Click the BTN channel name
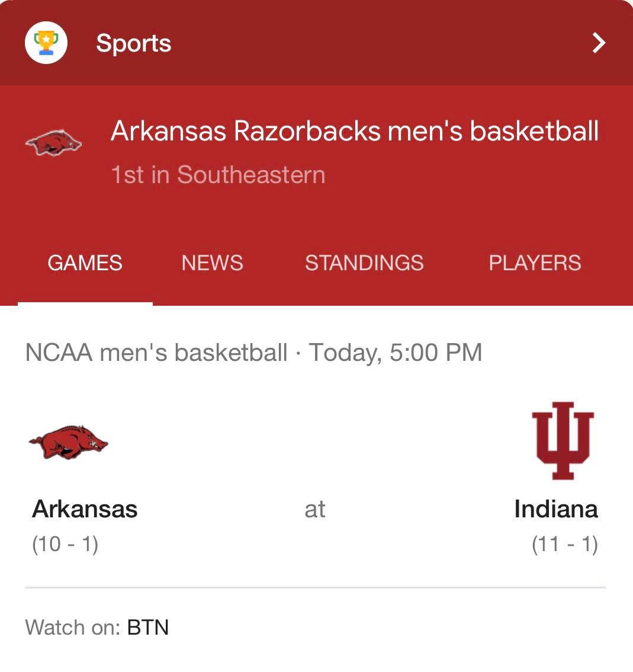Screen dimensions: 633x672 [148, 628]
